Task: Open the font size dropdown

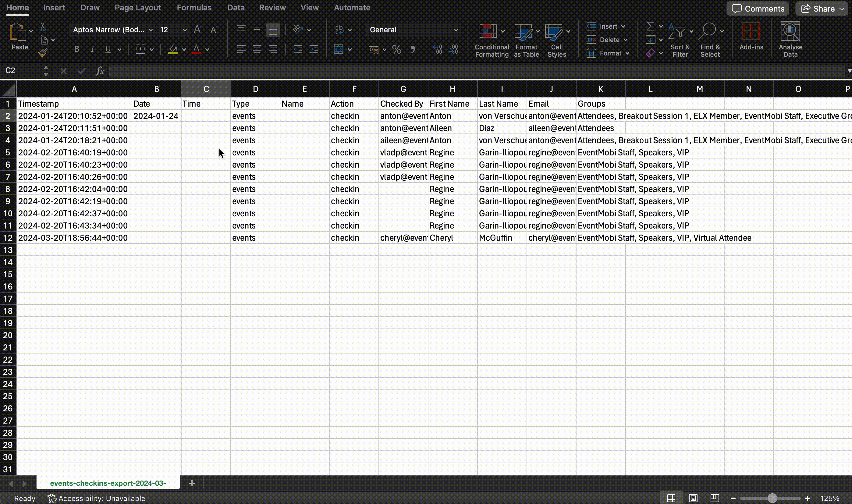Action: pos(184,30)
